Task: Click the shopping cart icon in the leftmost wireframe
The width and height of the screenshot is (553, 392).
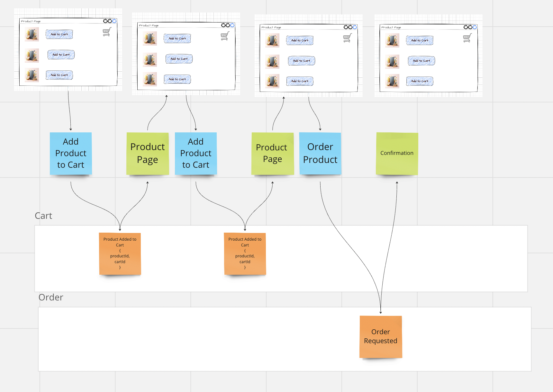Action: point(107,32)
